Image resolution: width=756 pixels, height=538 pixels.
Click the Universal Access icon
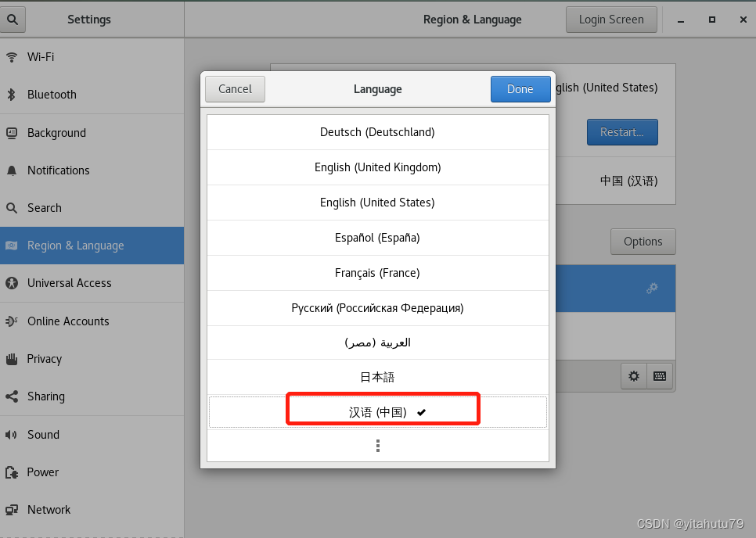click(12, 283)
